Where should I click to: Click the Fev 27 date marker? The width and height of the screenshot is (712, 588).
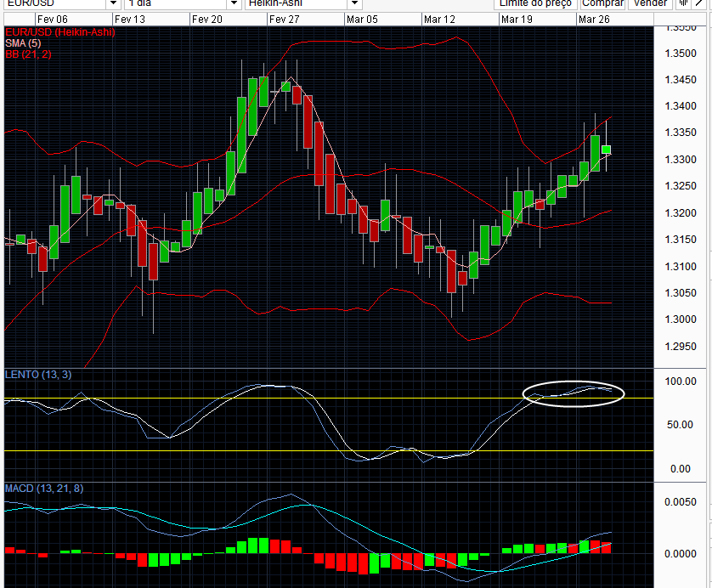(284, 19)
